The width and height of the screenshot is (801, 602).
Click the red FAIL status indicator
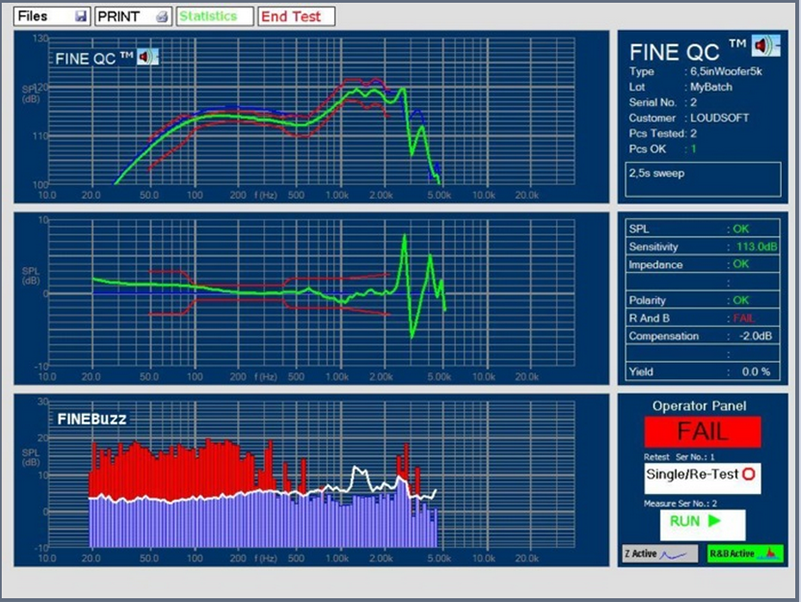click(x=702, y=432)
